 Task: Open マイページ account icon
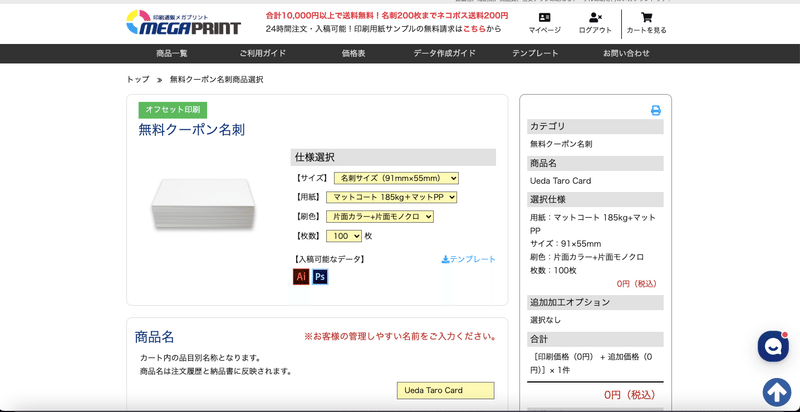(544, 18)
